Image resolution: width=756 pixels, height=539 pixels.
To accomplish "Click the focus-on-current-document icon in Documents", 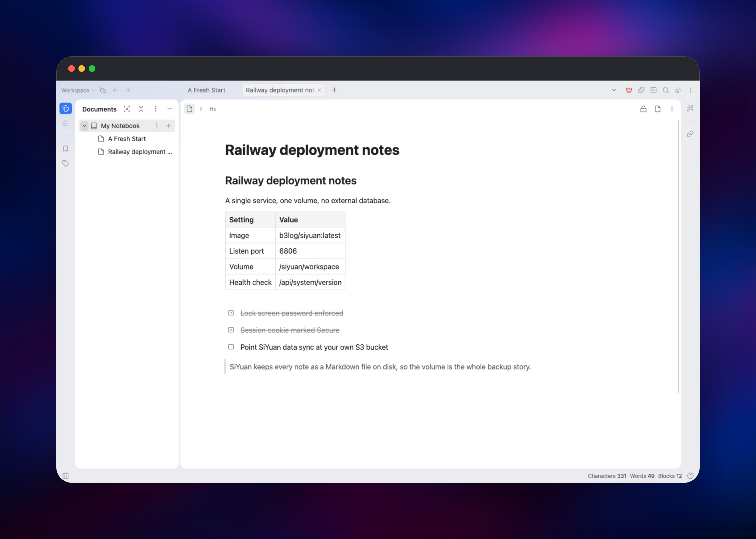I will point(127,109).
